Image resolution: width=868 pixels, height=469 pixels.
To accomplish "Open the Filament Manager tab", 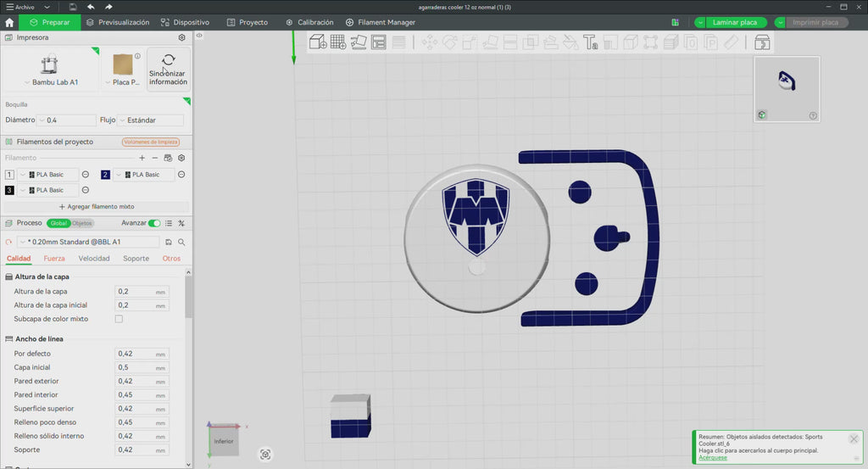I will [x=381, y=23].
